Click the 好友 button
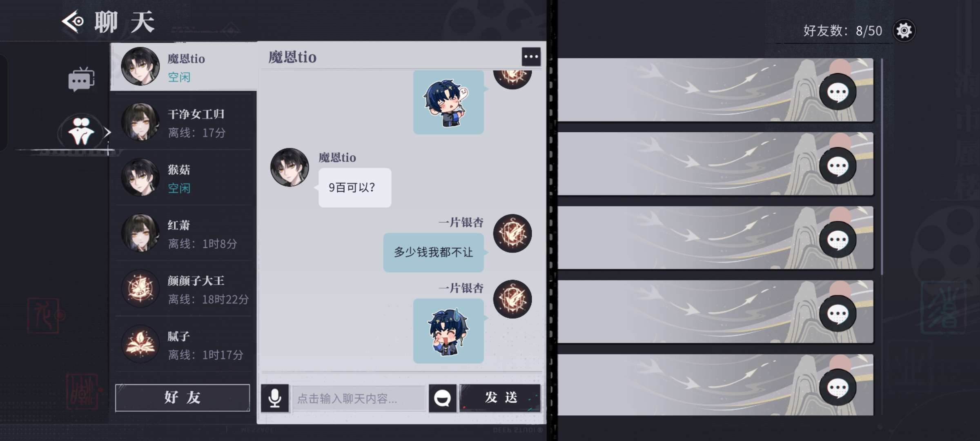This screenshot has width=980, height=441. (183, 398)
